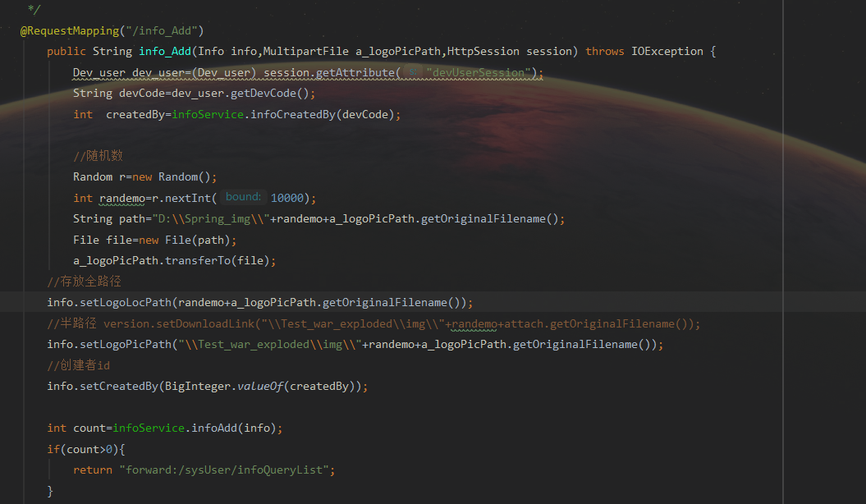The image size is (866, 504).
Task: Click HttpSession parameter type
Action: [483, 52]
